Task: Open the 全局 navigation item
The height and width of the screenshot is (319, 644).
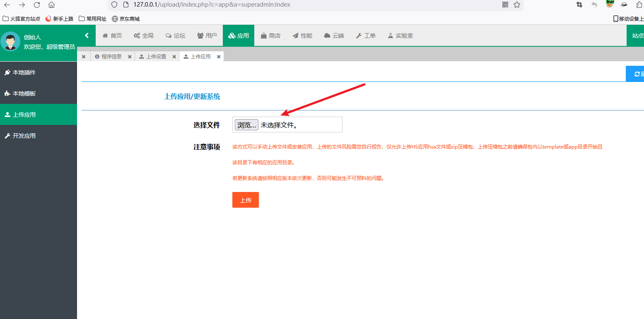Action: (143, 36)
